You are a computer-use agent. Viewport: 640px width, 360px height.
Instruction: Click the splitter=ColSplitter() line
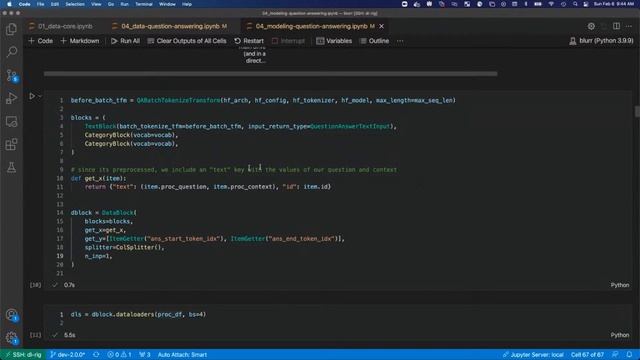tap(124, 247)
